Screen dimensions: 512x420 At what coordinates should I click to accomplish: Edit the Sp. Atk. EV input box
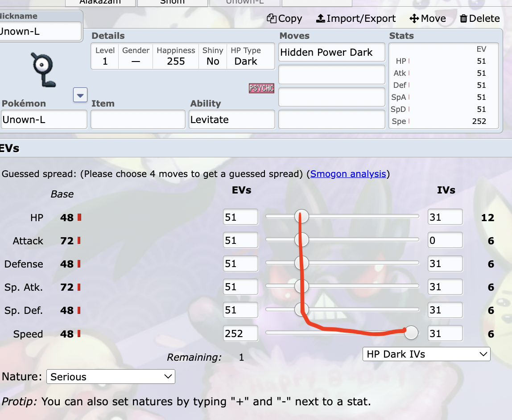click(x=241, y=287)
